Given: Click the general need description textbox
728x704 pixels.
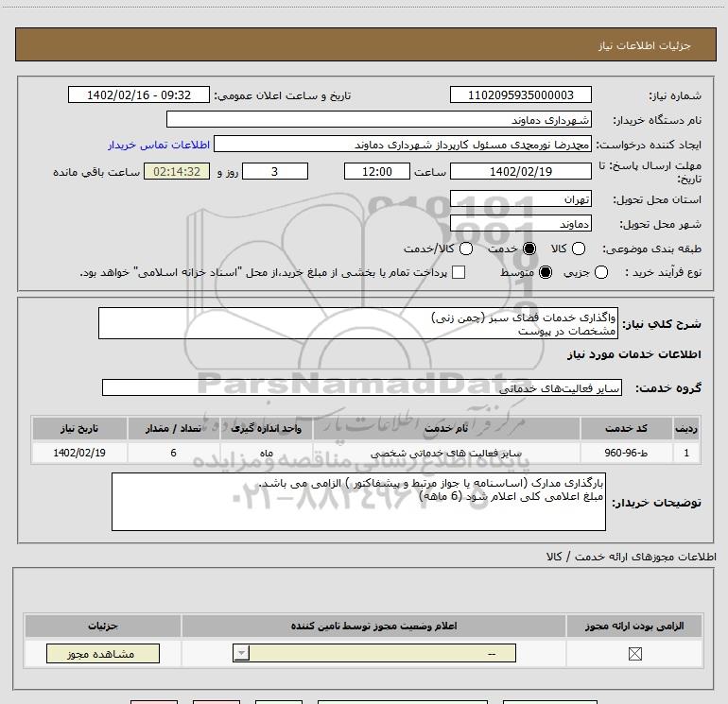Looking at the screenshot, I should (x=358, y=323).
